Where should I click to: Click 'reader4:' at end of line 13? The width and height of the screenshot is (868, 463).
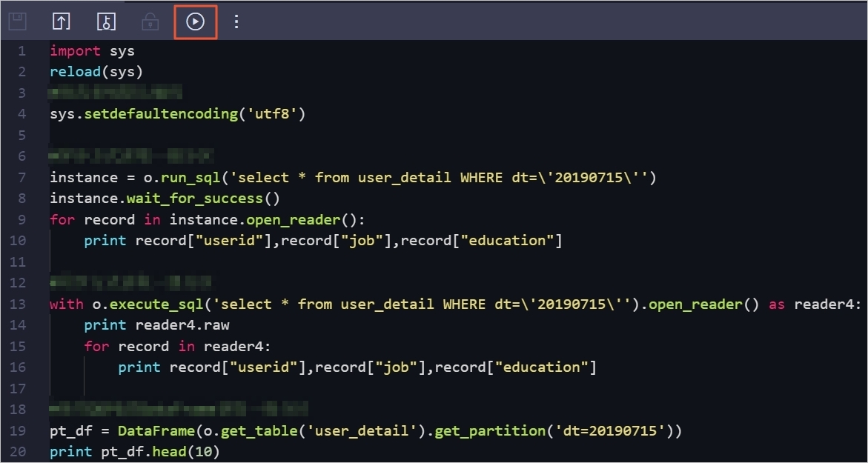[828, 304]
